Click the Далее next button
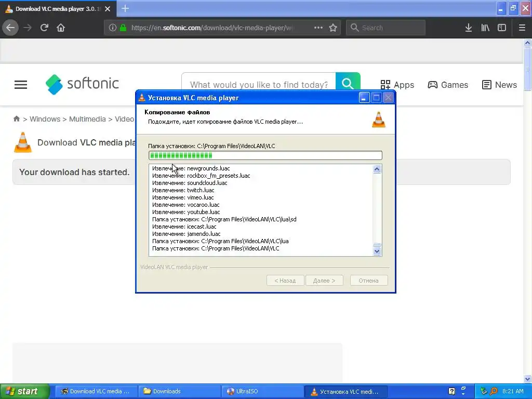532x399 pixels. 324,281
